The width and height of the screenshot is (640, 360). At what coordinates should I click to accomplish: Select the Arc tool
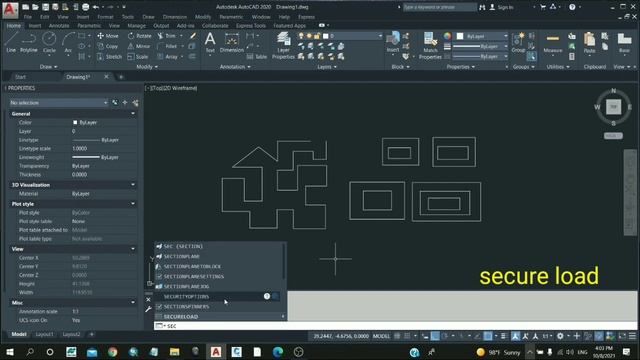(x=68, y=42)
